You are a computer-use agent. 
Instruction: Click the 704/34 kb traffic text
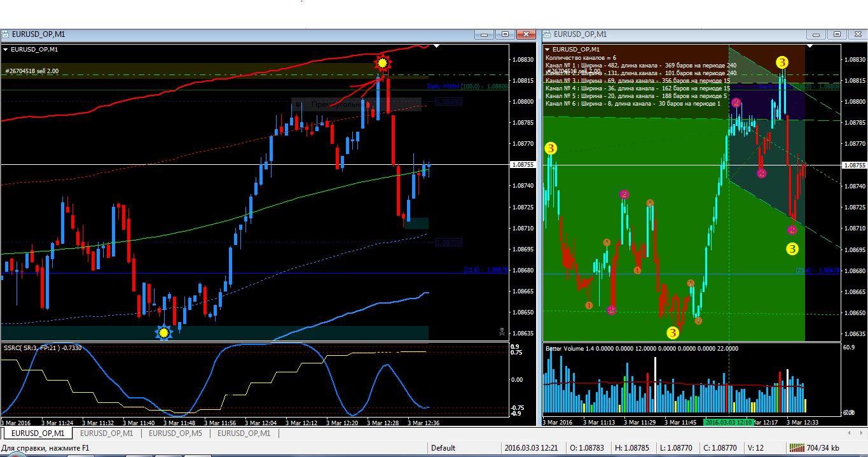(x=822, y=448)
